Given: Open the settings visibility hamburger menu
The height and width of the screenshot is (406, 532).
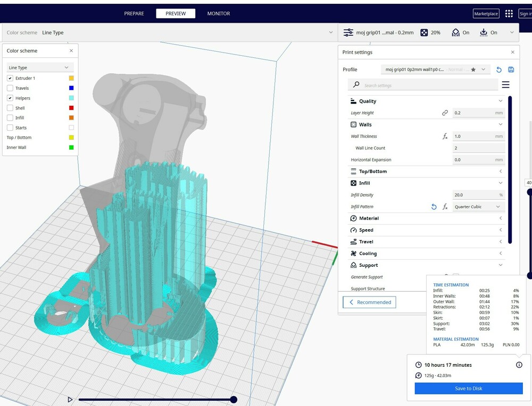Looking at the screenshot, I should click(505, 85).
